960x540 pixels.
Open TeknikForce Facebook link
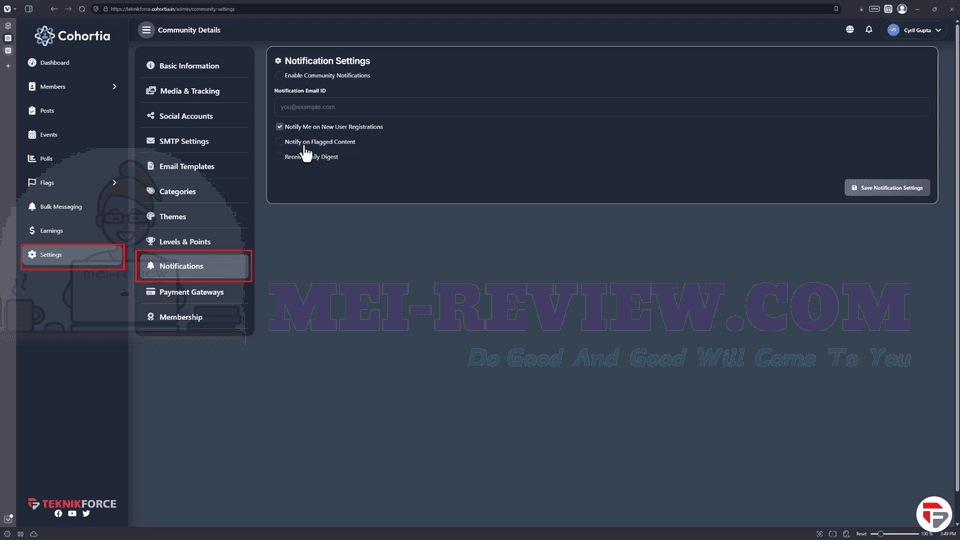58,514
